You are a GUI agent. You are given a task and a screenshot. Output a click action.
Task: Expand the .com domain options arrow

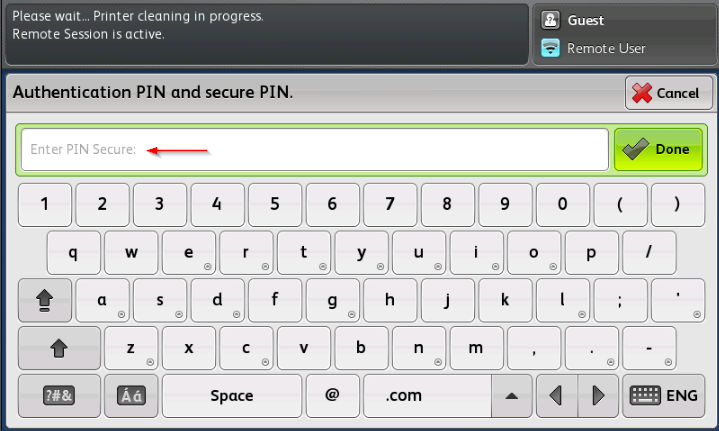(512, 396)
